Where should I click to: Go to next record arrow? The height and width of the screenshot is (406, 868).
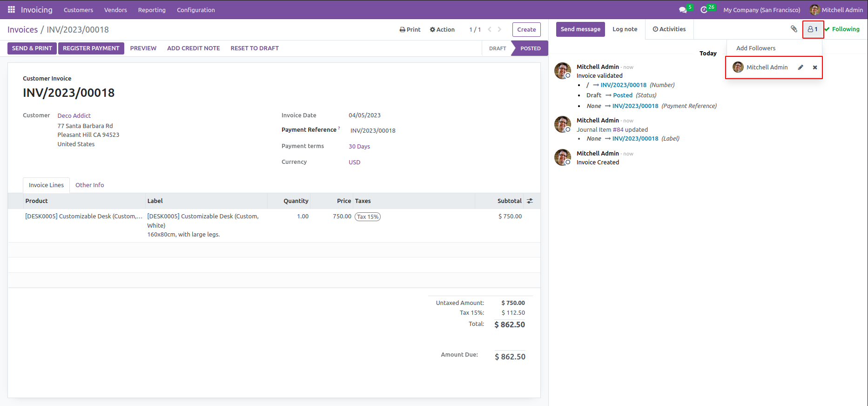point(499,29)
